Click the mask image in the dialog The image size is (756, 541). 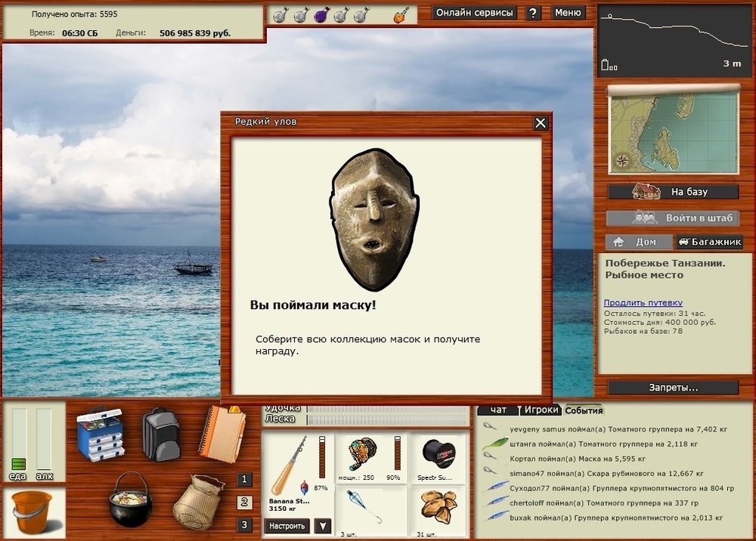click(x=373, y=219)
